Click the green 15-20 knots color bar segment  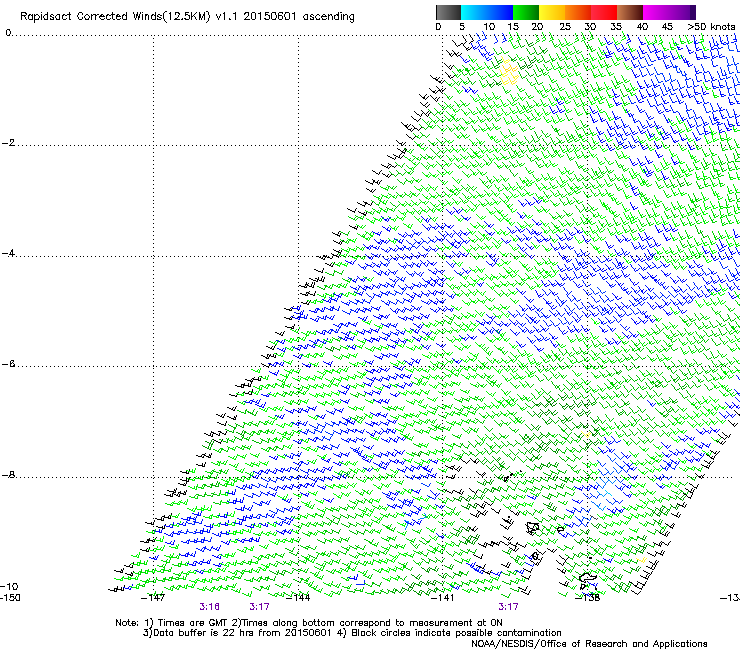[526, 12]
